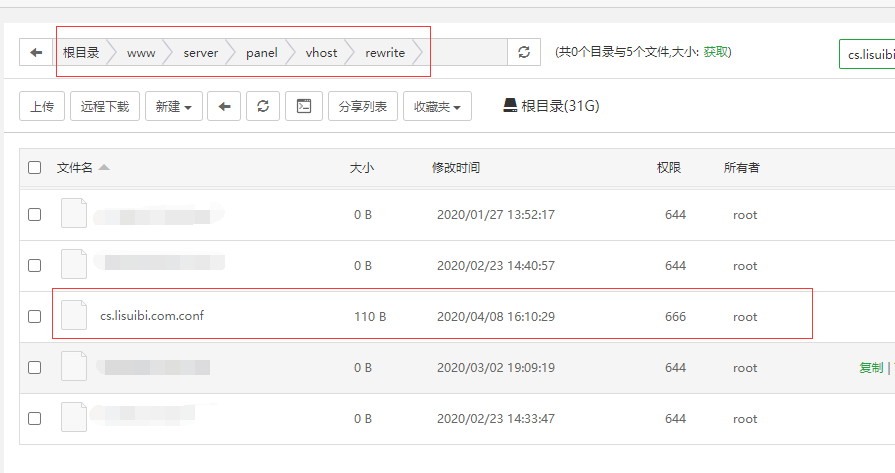This screenshot has height=473, width=895.
Task: Check the box for the 2020/01/27 file
Action: pyautogui.click(x=35, y=215)
